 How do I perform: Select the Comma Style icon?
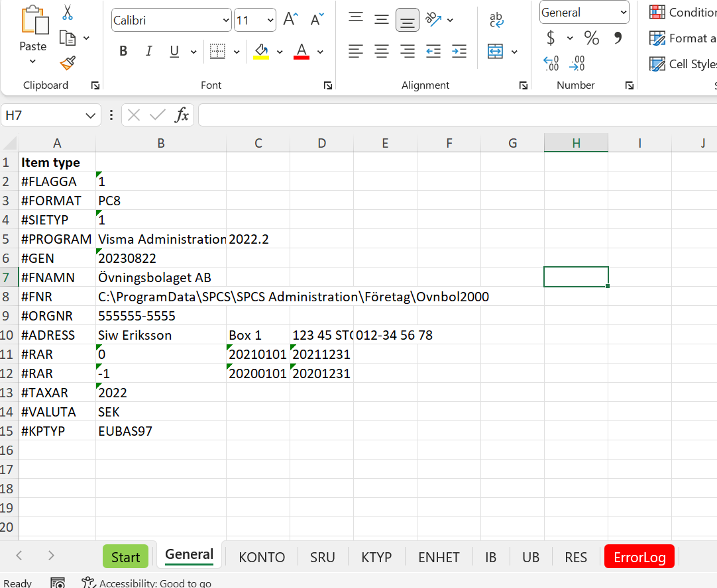tap(618, 38)
